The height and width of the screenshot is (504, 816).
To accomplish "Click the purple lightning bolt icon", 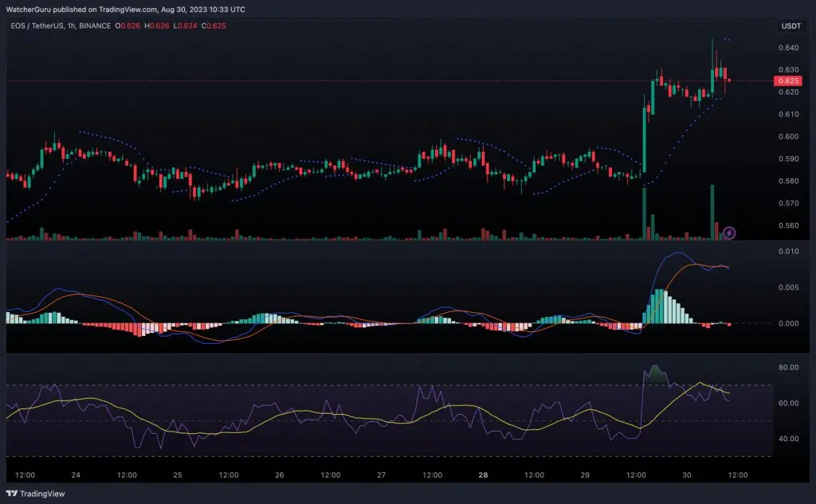I will (729, 232).
